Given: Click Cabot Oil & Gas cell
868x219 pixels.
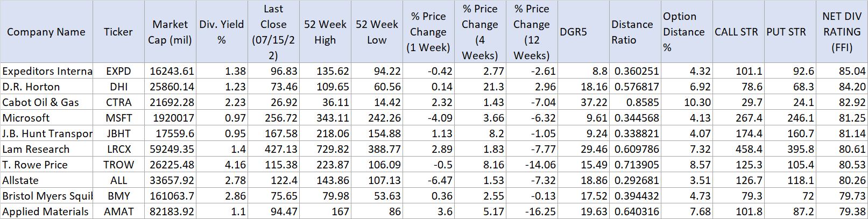Looking at the screenshot, I should coord(41,102).
